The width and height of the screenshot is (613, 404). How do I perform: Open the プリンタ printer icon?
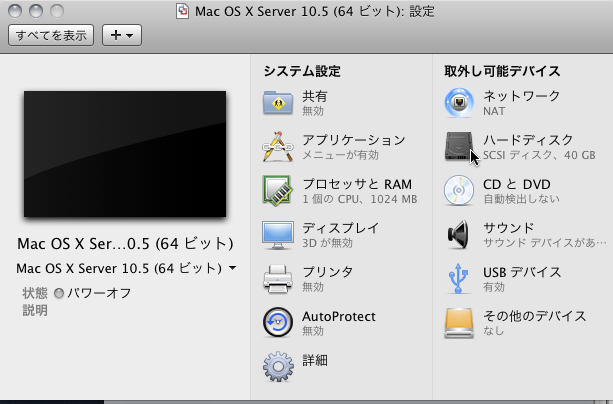[277, 279]
